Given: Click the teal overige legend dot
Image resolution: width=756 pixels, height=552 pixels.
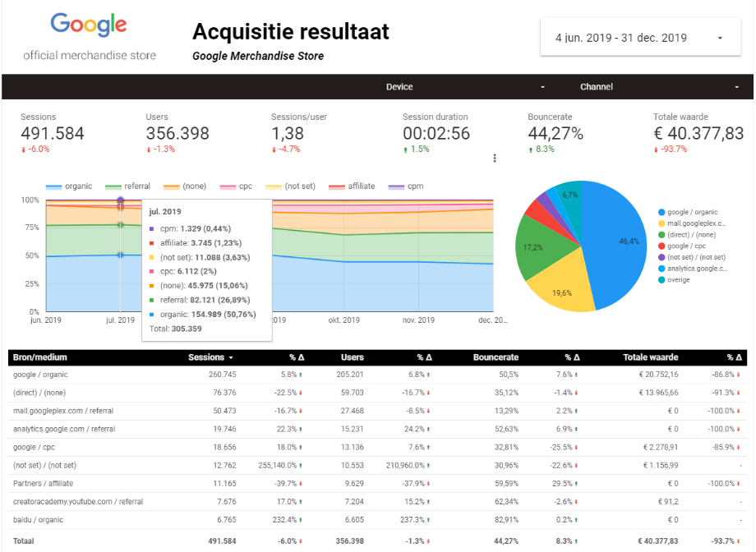Looking at the screenshot, I should pos(661,280).
